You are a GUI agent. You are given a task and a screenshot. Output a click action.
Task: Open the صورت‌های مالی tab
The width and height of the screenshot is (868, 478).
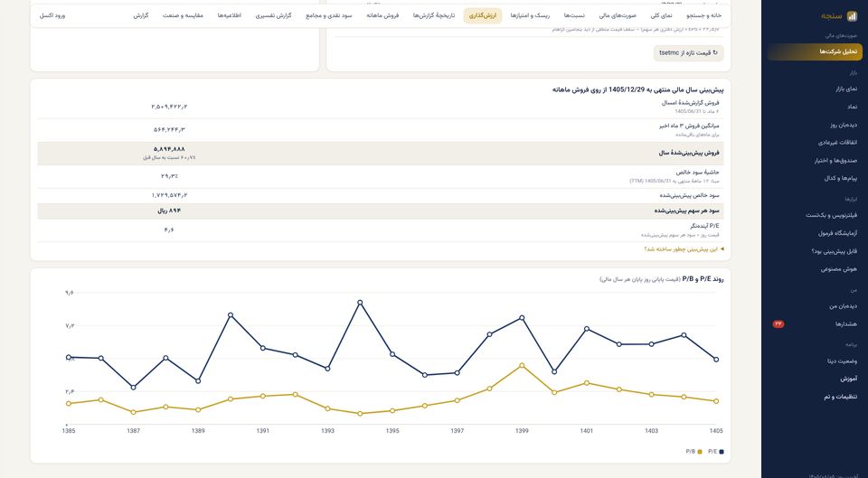[618, 16]
